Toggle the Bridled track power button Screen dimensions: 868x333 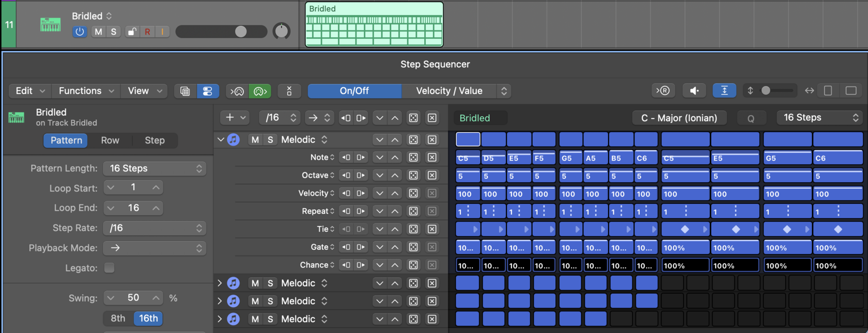[80, 31]
